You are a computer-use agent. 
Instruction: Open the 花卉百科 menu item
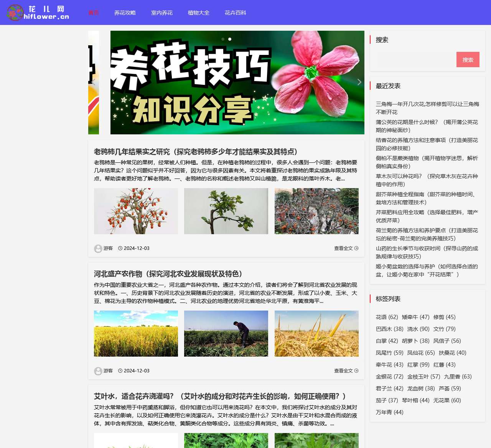point(236,13)
